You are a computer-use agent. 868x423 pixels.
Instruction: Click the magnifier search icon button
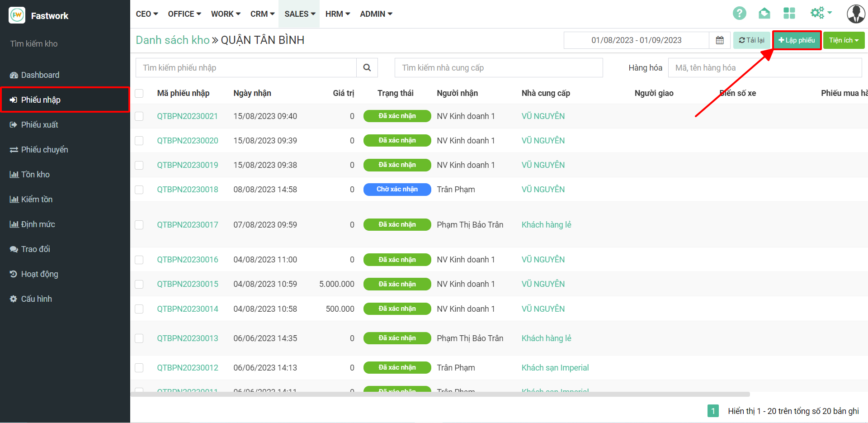pos(367,68)
